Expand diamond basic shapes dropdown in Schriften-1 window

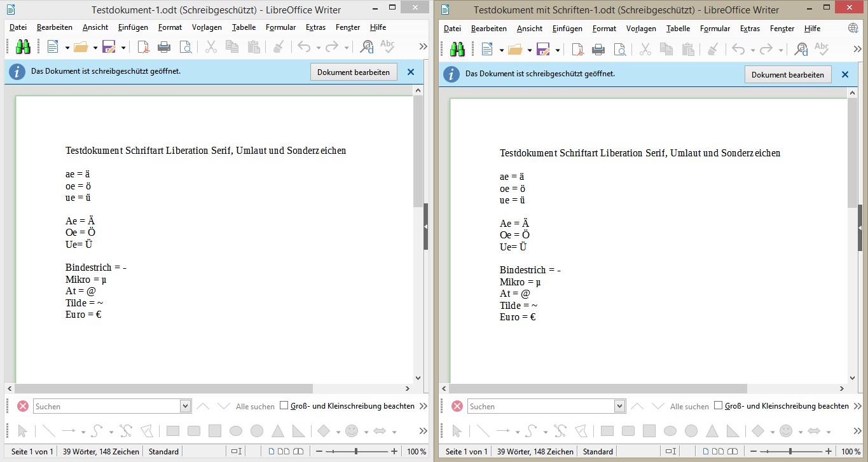(x=773, y=431)
